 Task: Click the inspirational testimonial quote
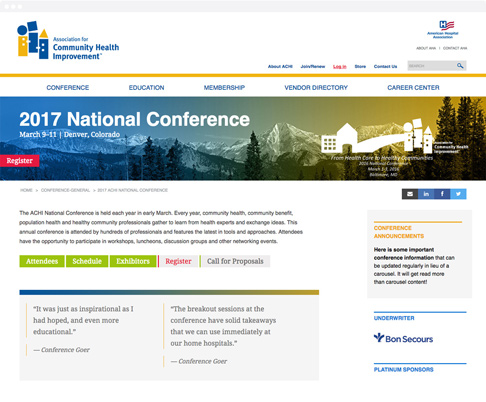tap(83, 320)
